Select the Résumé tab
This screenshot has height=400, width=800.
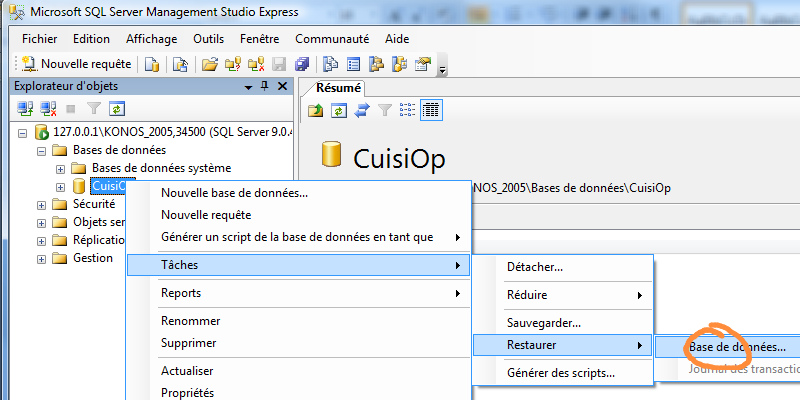(x=332, y=87)
